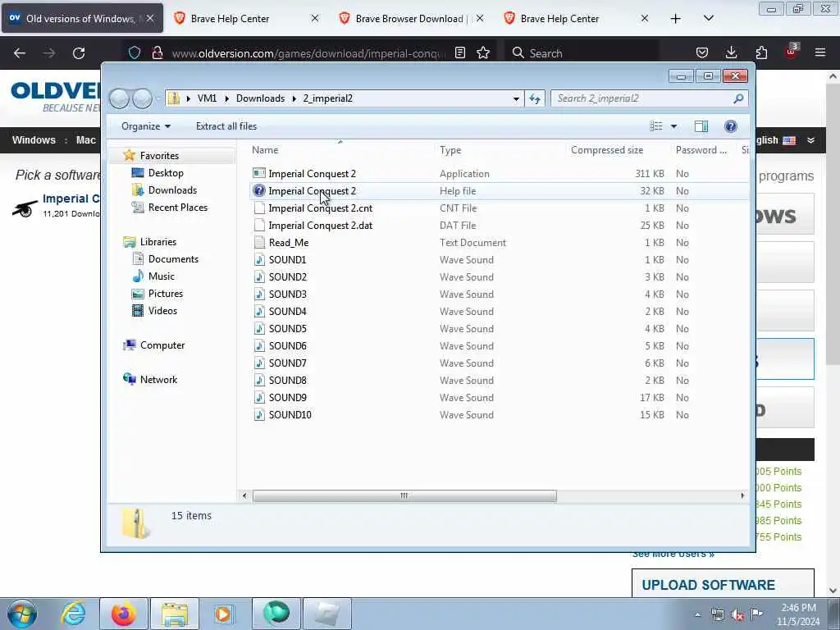The image size is (840, 630).
Task: Bookmark this page star icon
Action: coord(483,52)
